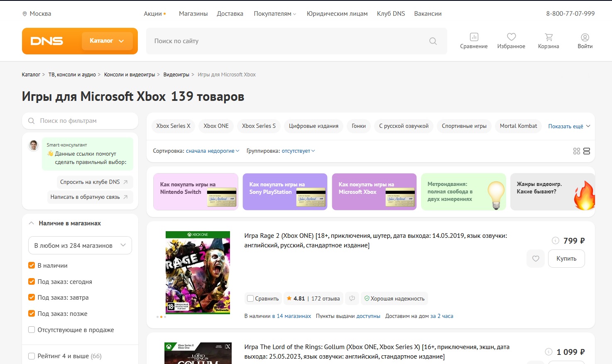This screenshot has height=364, width=612.
Task: Select the Xbox Series X filter chip
Action: [173, 126]
